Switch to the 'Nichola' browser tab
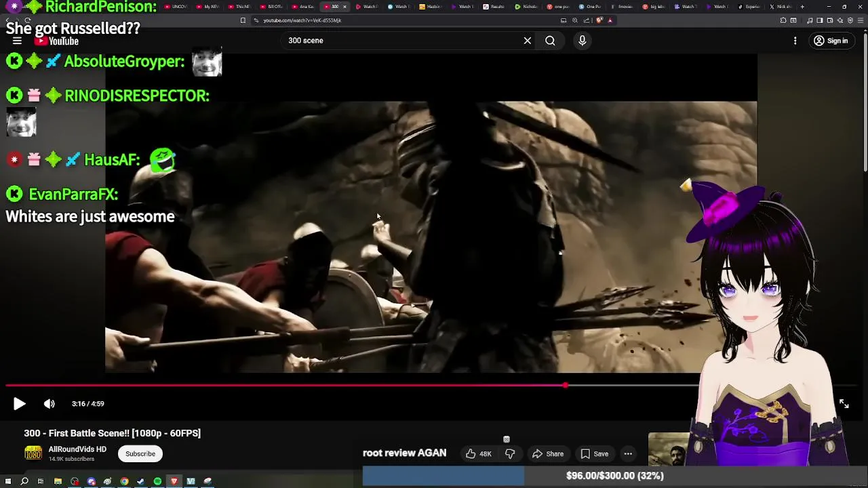Viewport: 868px width, 488px height. [526, 7]
